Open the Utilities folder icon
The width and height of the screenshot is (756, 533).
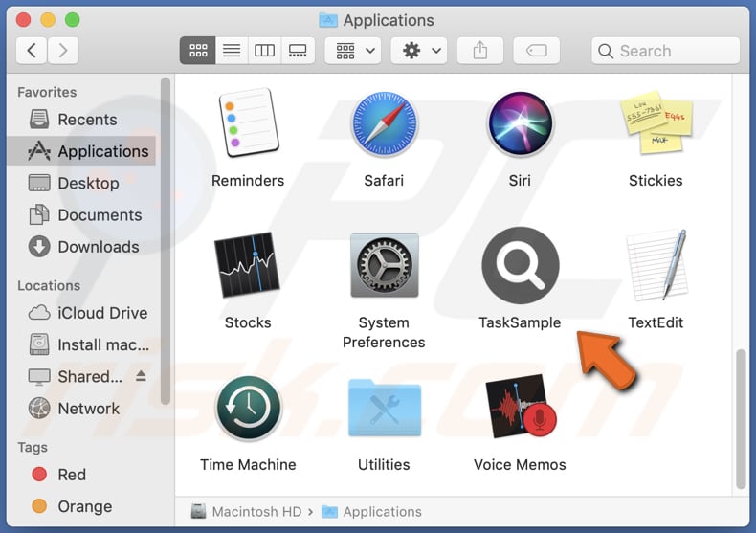[385, 408]
